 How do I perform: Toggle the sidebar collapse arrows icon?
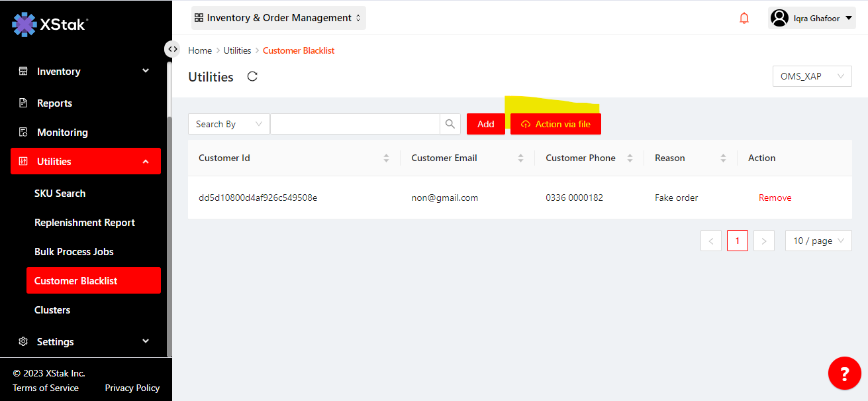pyautogui.click(x=172, y=49)
